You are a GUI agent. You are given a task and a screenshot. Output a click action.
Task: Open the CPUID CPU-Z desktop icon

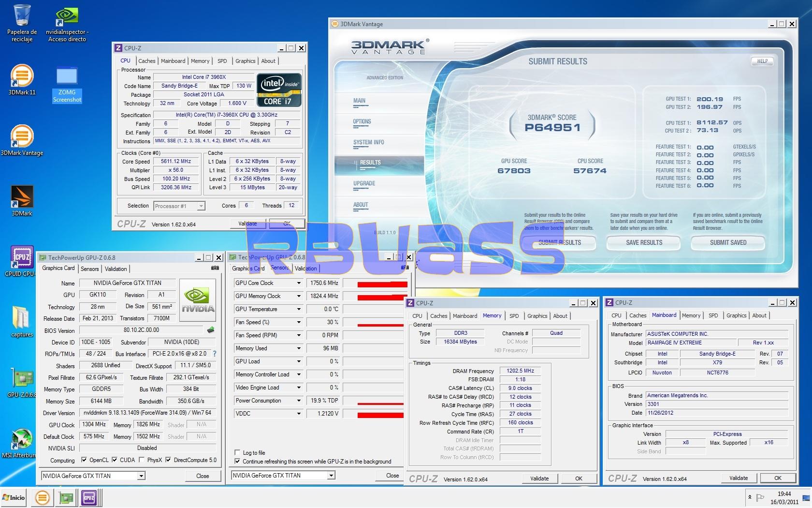pyautogui.click(x=22, y=261)
